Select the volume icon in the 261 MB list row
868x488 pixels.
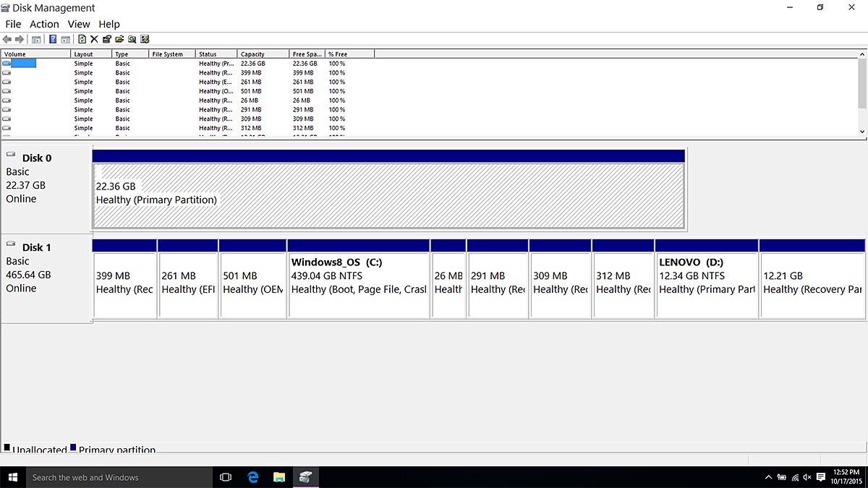pos(7,82)
